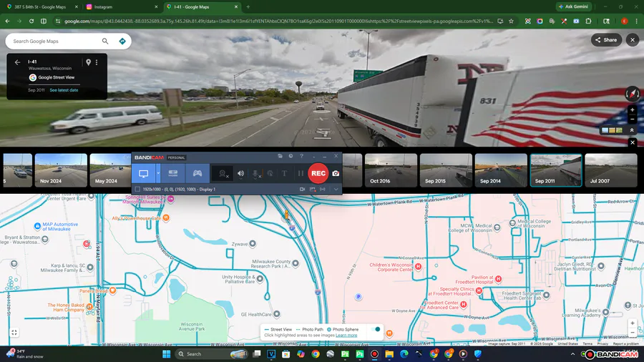Open Chrome three-dot menu
The height and width of the screenshot is (362, 644).
[636, 21]
